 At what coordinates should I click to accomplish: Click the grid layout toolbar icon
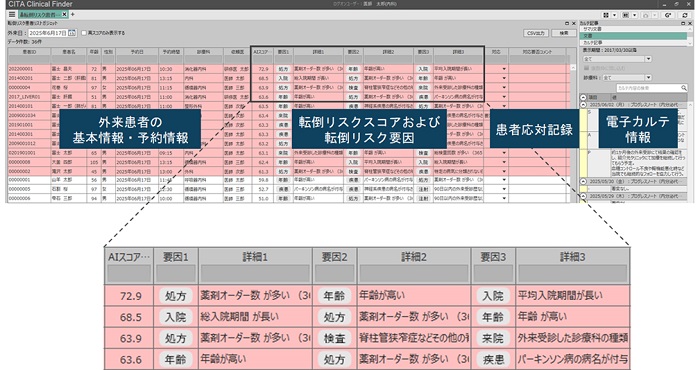click(x=606, y=15)
